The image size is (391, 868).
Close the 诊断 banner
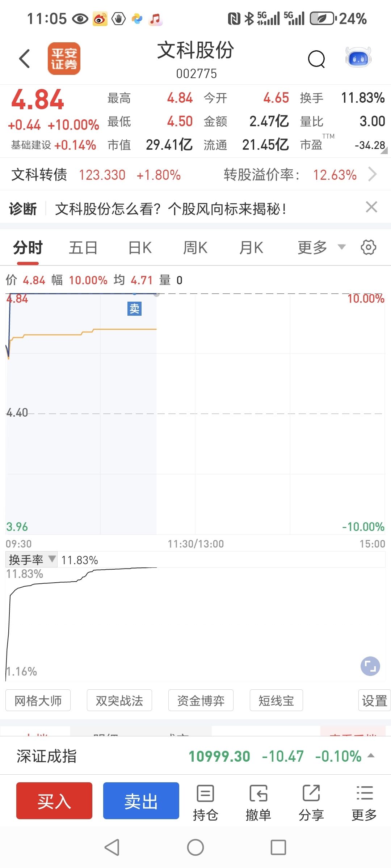point(371,207)
